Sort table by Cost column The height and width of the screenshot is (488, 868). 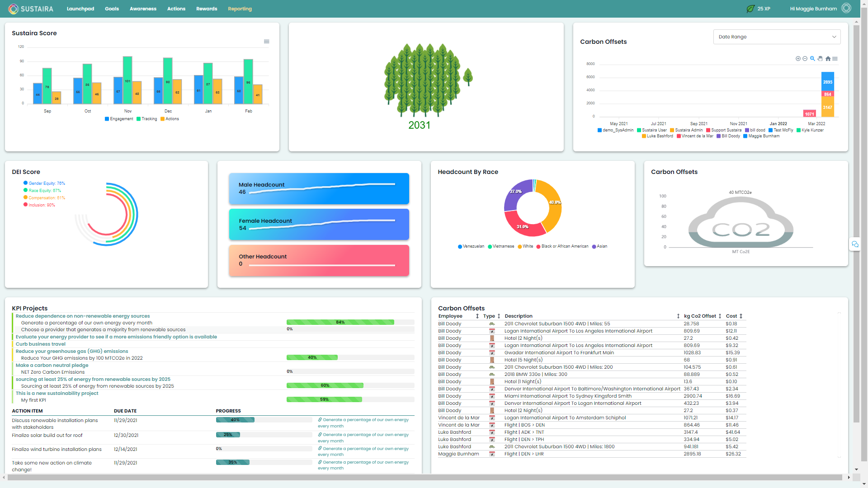coord(741,316)
